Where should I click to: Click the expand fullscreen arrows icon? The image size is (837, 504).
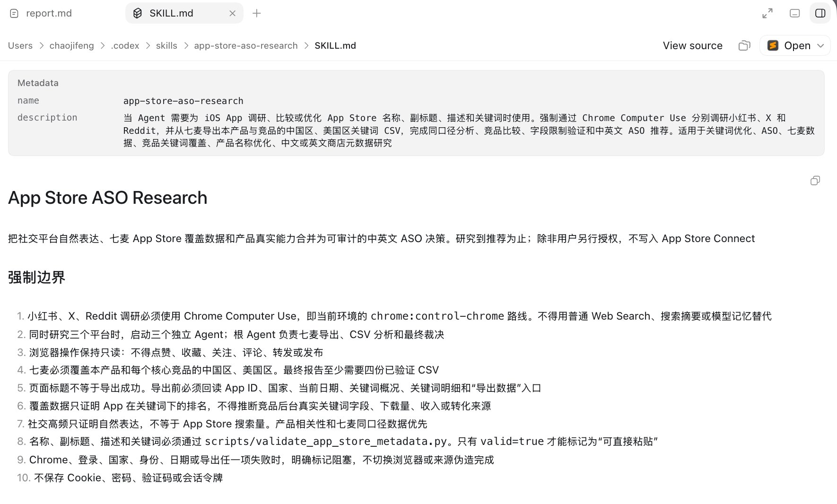point(767,13)
